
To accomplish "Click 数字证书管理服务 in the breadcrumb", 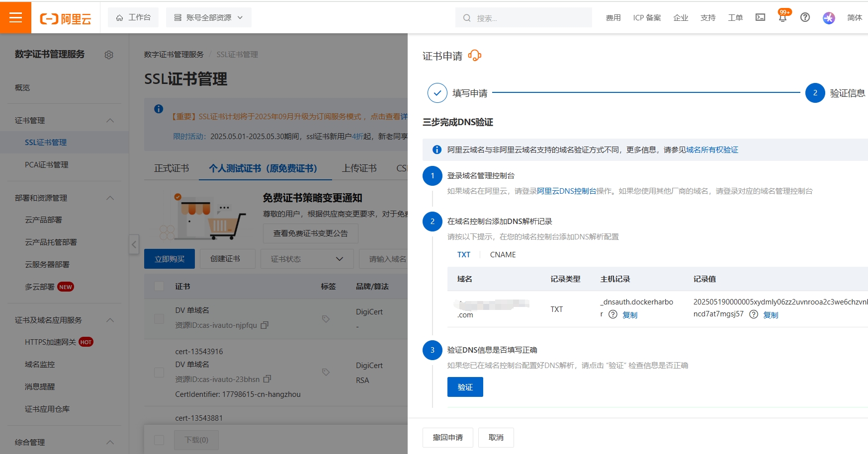I will point(174,54).
